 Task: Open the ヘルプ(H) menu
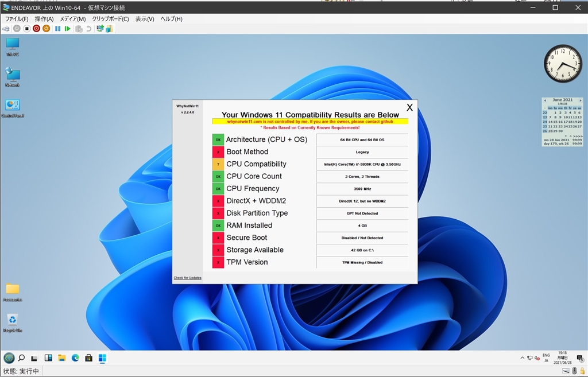click(171, 19)
